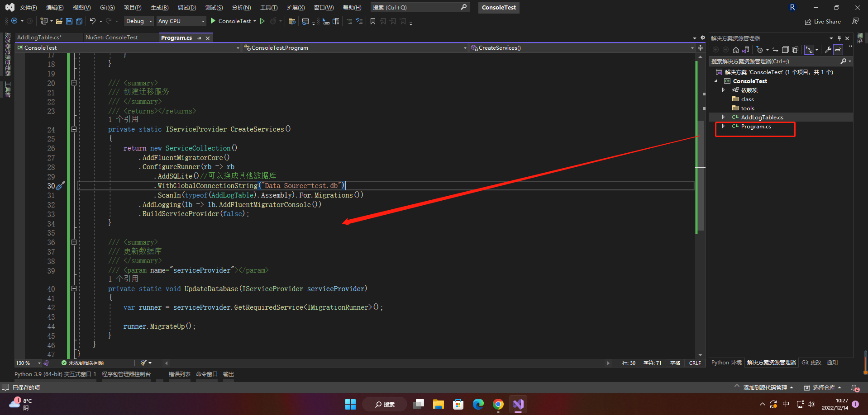Click Start Without Debugging outline play icon
Screen dimensions: 868x415
point(262,21)
